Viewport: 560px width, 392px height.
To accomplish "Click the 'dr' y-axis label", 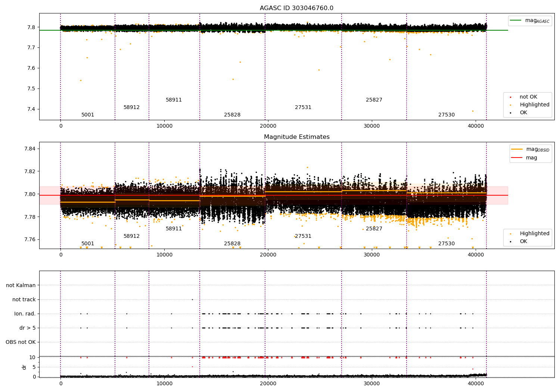I will (24, 367).
